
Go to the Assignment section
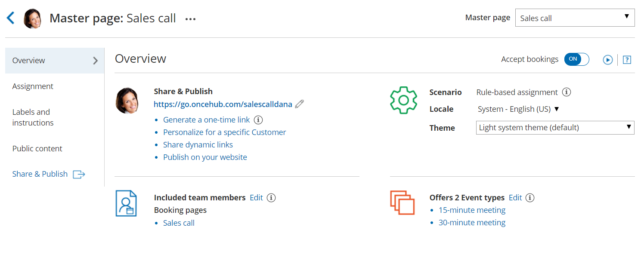33,86
